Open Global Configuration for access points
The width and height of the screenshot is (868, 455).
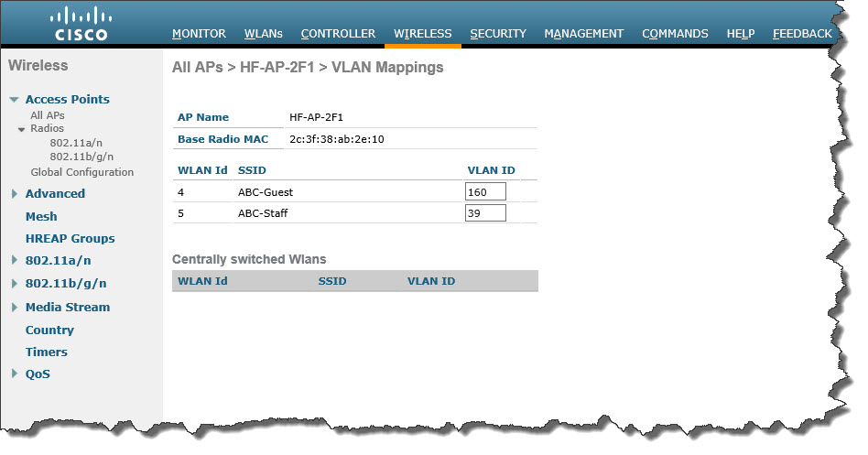[x=81, y=172]
